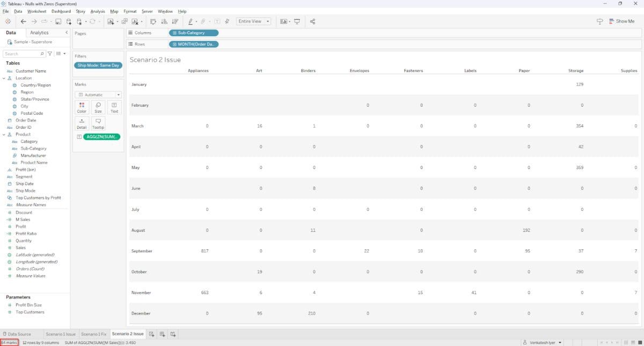Select the Profit Ratio measure field

(x=26, y=233)
